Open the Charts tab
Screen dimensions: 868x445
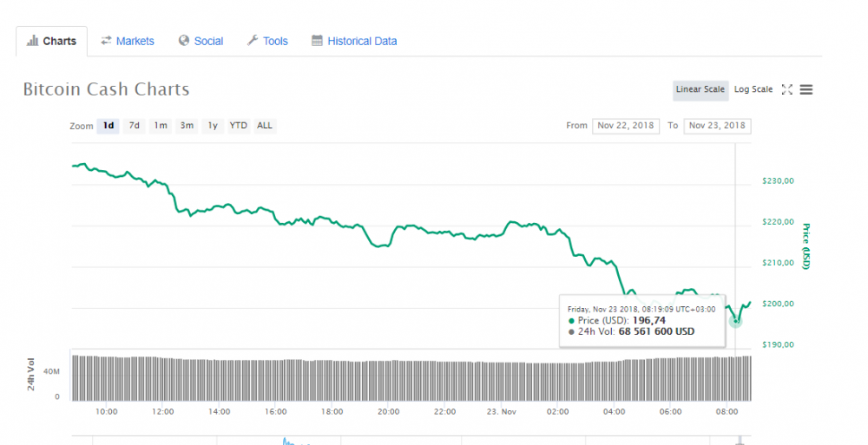click(51, 41)
